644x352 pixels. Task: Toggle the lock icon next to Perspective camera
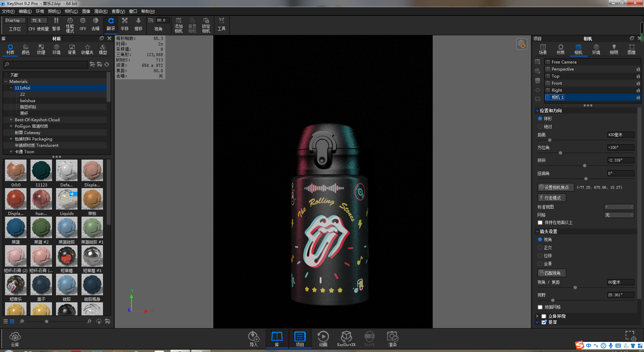(638, 69)
